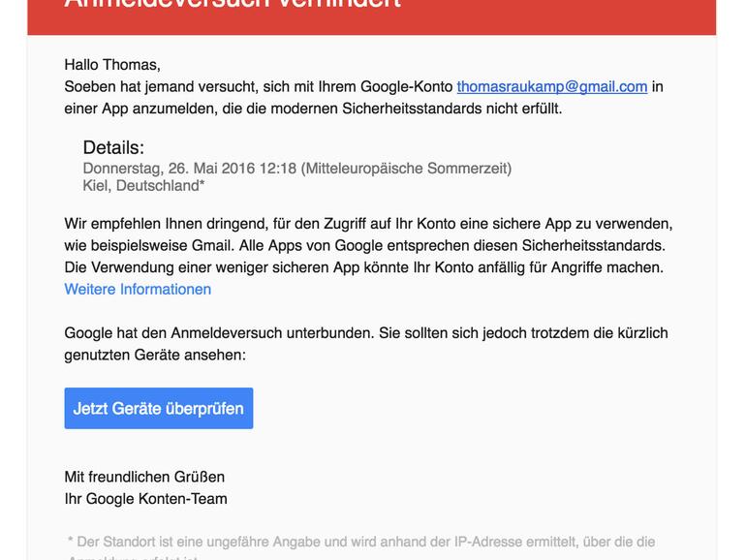Image resolution: width=746 pixels, height=560 pixels.
Task: Click the red Anmeldeversuch verhindert header banner
Action: pos(372,17)
